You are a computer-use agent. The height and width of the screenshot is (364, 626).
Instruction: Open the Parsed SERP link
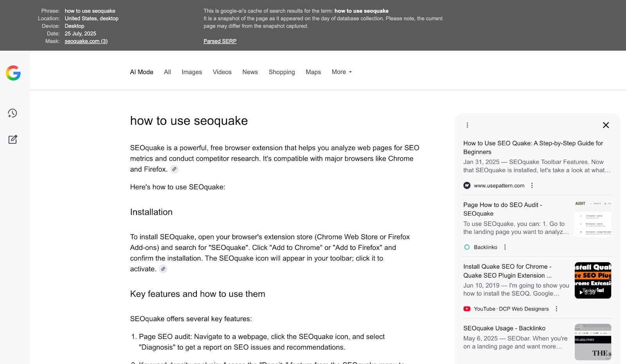coord(220,41)
